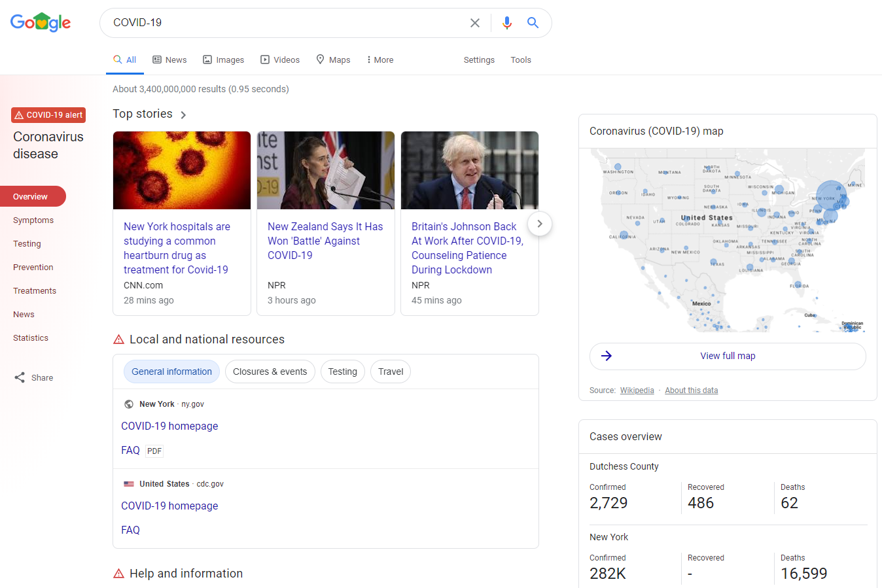Click the Google logo
Screen dimensions: 882x588
point(41,22)
